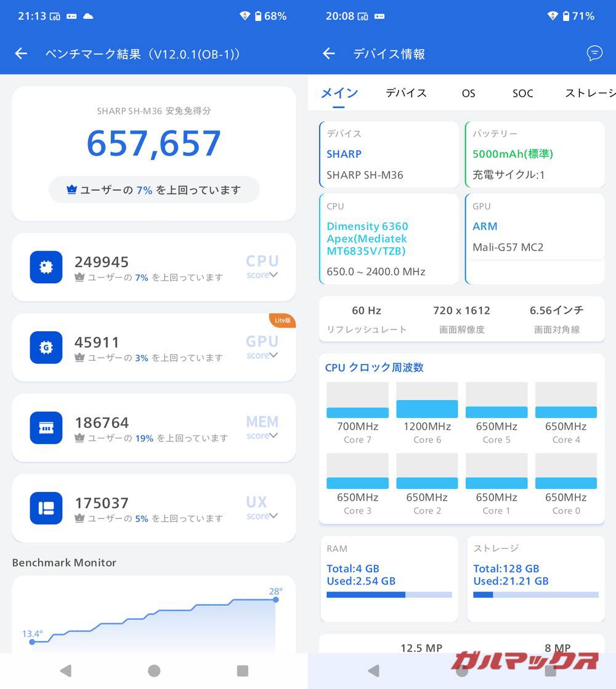Tap crown icon under UX score 175037

[x=79, y=518]
